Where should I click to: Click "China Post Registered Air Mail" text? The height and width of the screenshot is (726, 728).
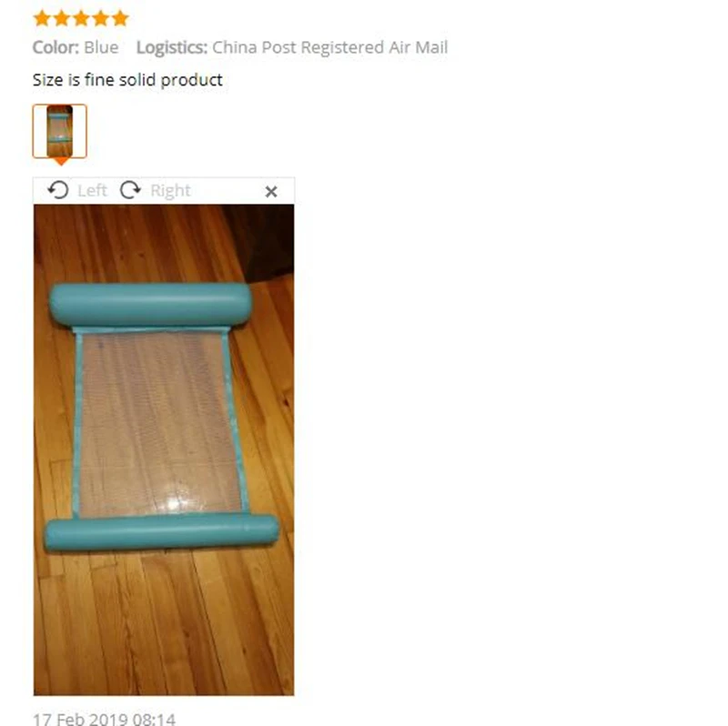[330, 47]
